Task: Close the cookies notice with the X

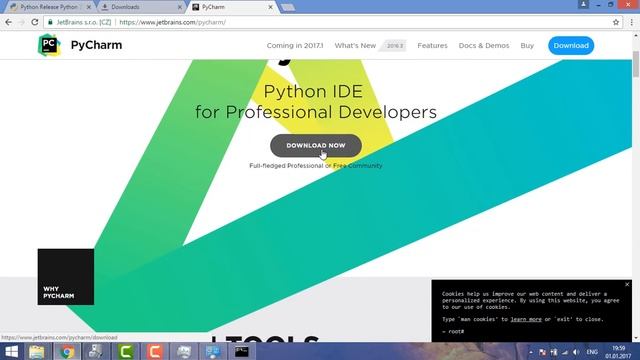Action: 627,284
